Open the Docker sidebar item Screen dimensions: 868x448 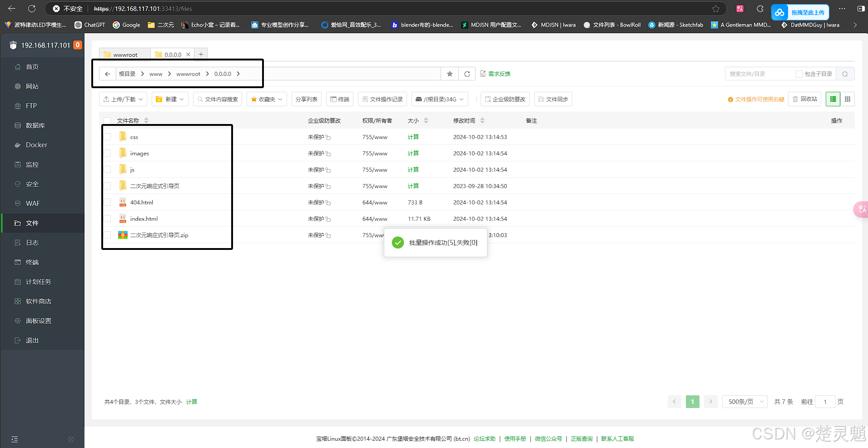[42, 145]
